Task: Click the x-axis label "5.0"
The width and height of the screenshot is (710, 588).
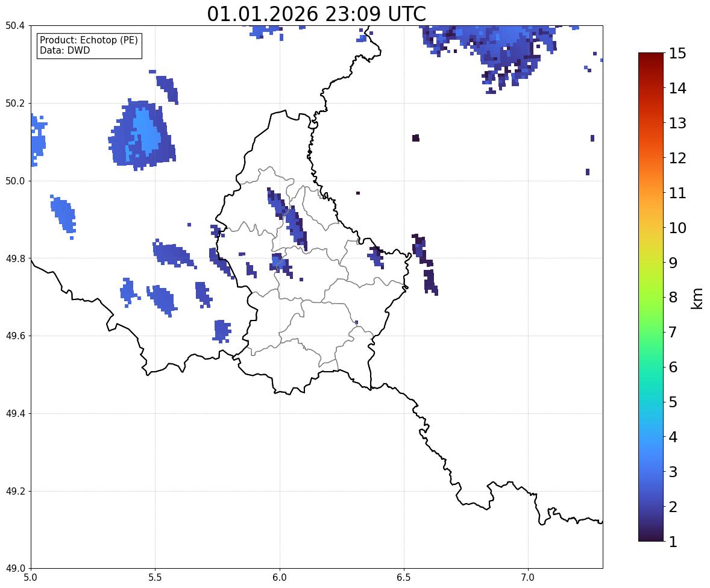Action: click(31, 578)
